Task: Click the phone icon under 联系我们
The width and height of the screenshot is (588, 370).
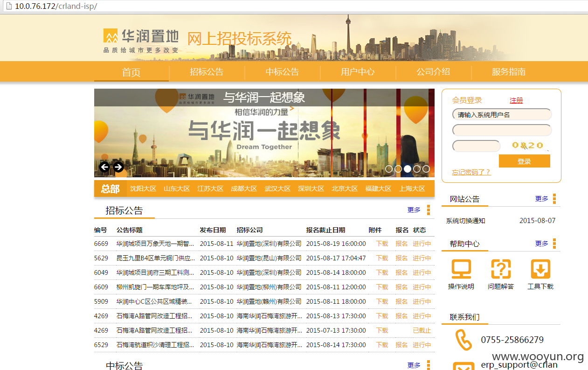Action: [464, 340]
